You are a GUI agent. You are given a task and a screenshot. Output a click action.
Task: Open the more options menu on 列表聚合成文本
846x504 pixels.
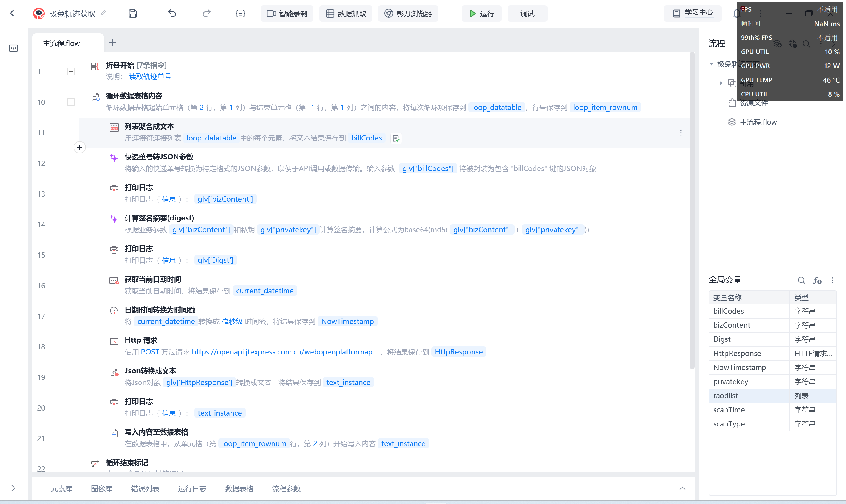[681, 133]
